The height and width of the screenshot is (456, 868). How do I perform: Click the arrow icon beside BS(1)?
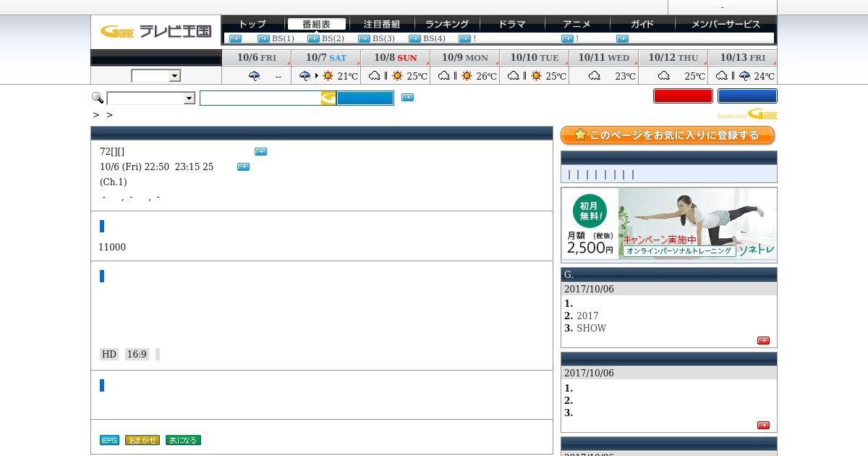[263, 39]
